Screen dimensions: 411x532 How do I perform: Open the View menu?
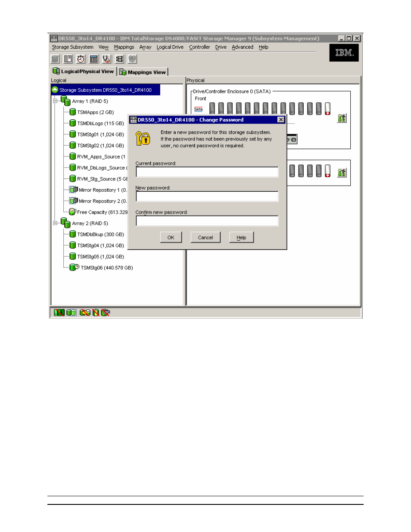(103, 47)
